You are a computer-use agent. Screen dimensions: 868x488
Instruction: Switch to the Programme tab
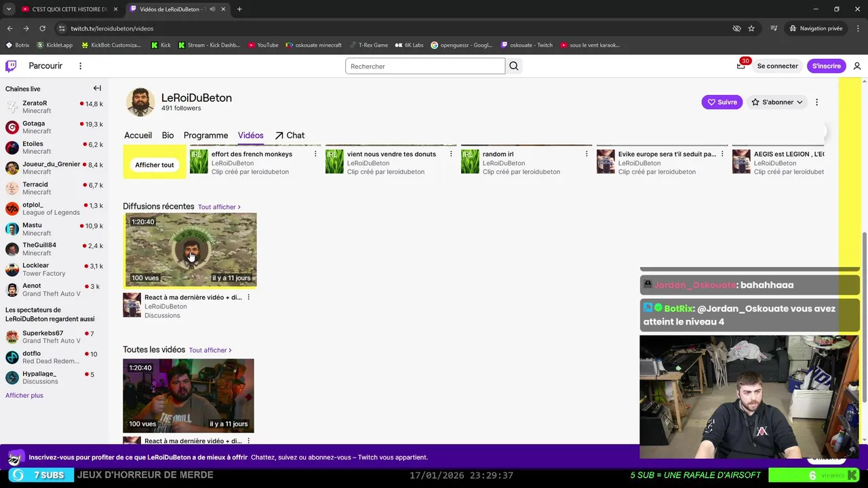click(x=205, y=136)
